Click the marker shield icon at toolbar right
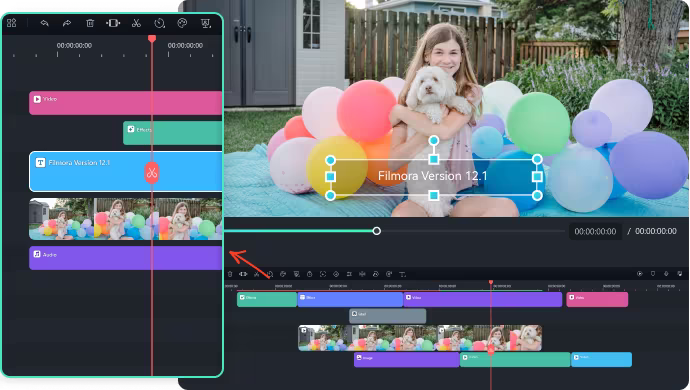Viewport: 690px width, 390px height. (x=653, y=274)
